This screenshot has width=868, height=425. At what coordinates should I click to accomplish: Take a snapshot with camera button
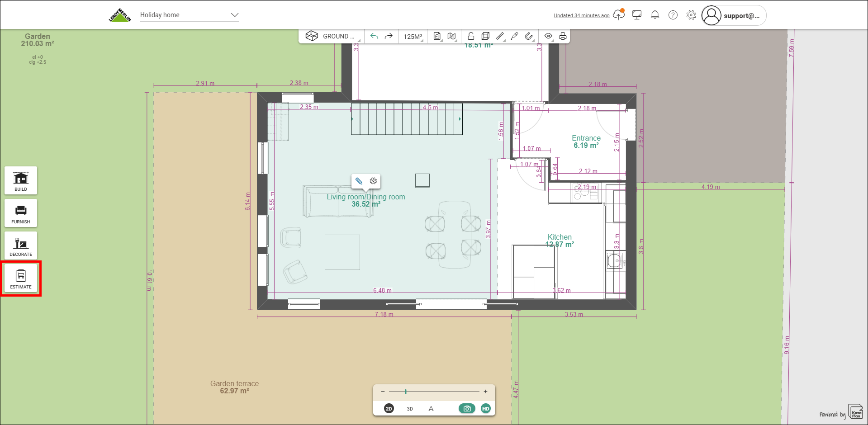[467, 409]
